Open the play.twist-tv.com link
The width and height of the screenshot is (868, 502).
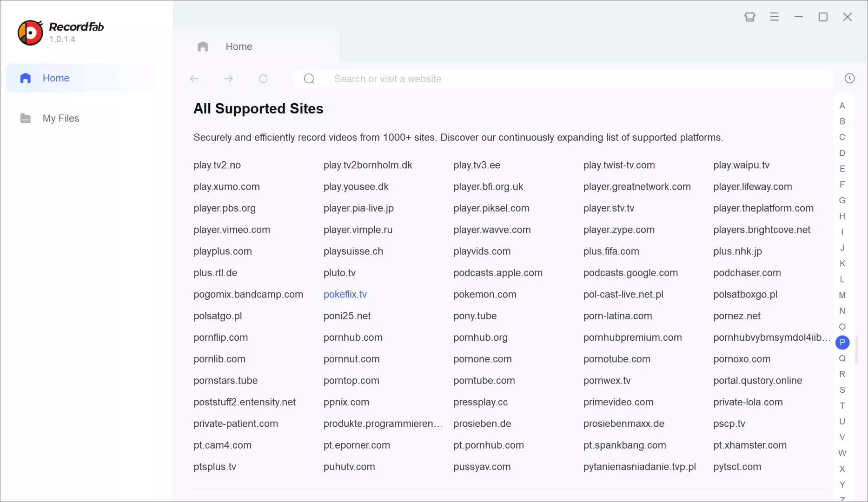[619, 165]
